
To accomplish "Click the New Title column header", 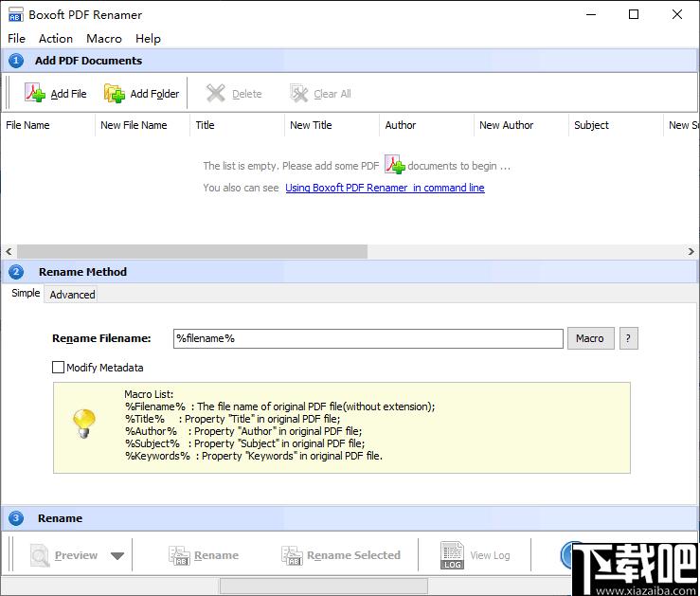I will [x=332, y=125].
